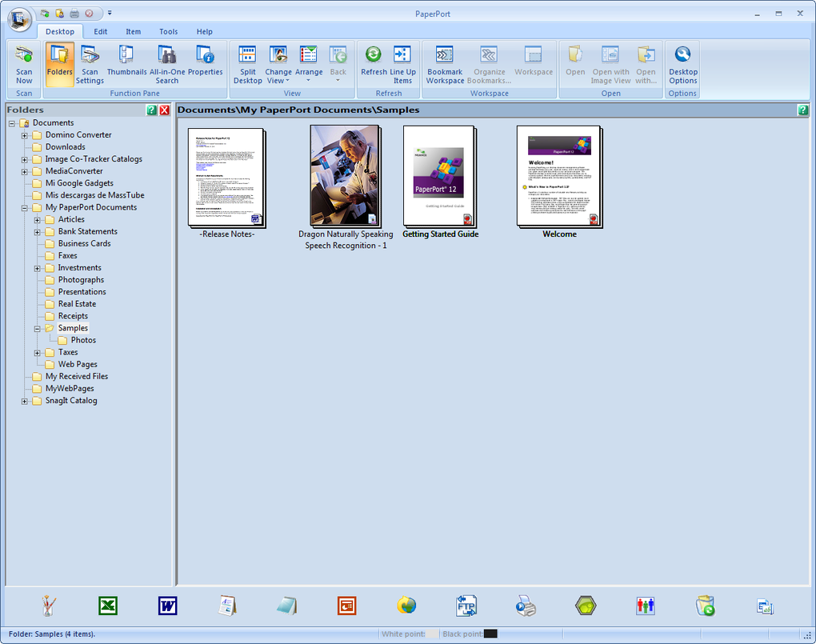Click the PowerPoint icon in Send To bar
Viewport: 816px width, 644px height.
[346, 606]
